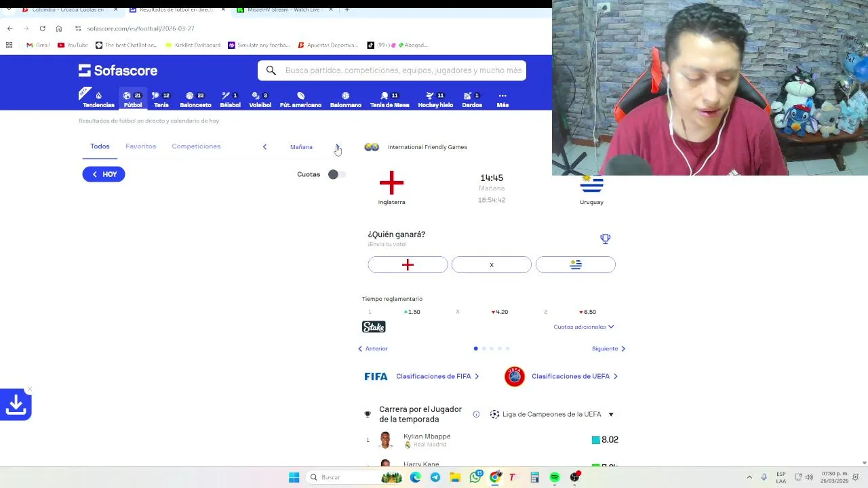Click the trophy prediction icon
The width and height of the screenshot is (868, 488).
pos(605,239)
